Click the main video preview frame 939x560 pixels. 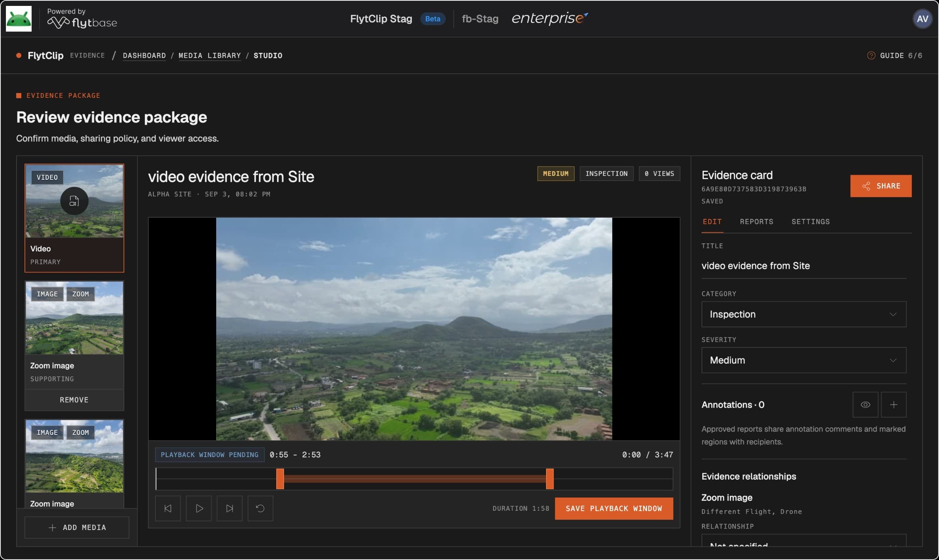tap(414, 329)
